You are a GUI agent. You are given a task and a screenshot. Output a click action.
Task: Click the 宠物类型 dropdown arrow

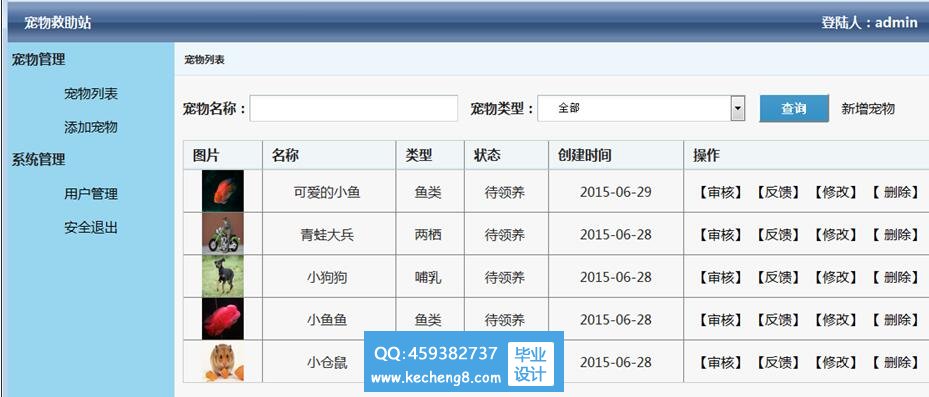(738, 108)
